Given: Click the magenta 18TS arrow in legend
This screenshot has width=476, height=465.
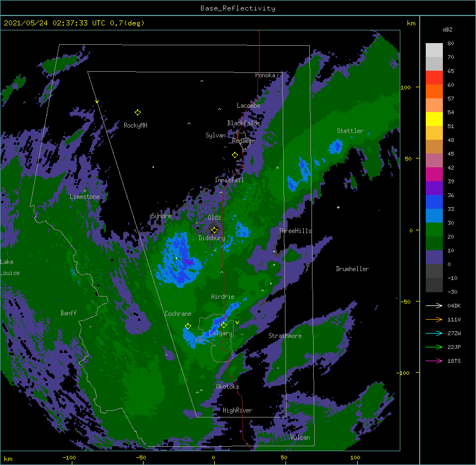Looking at the screenshot, I should click(x=434, y=361).
